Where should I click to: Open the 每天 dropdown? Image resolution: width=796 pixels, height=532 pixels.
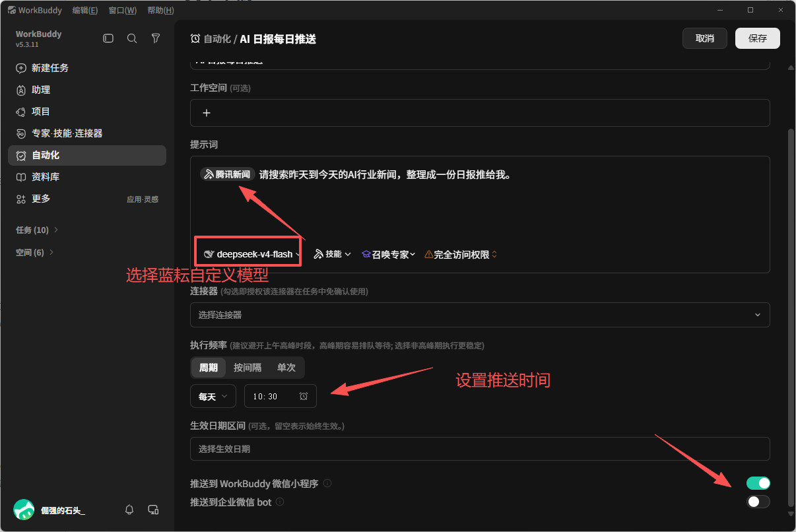point(213,396)
